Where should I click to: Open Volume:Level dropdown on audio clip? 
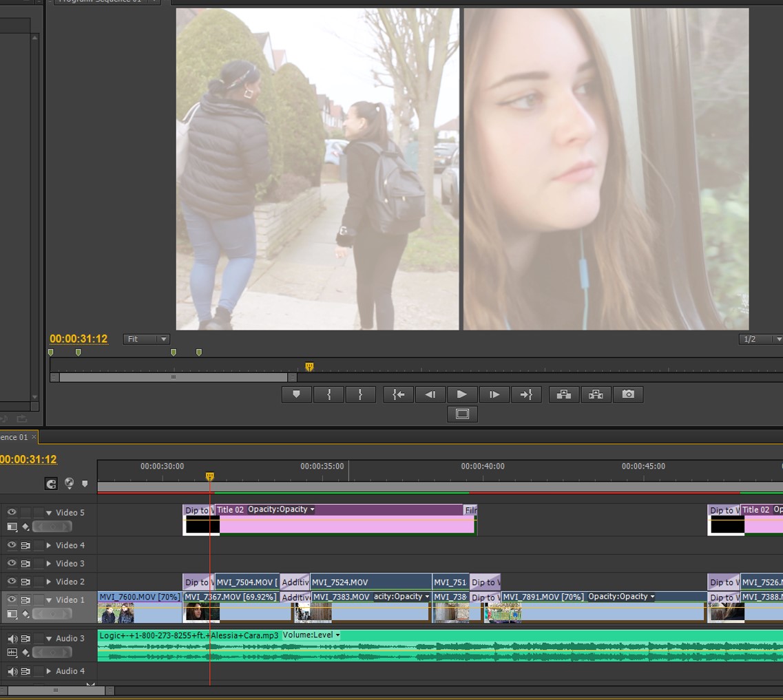coord(311,635)
